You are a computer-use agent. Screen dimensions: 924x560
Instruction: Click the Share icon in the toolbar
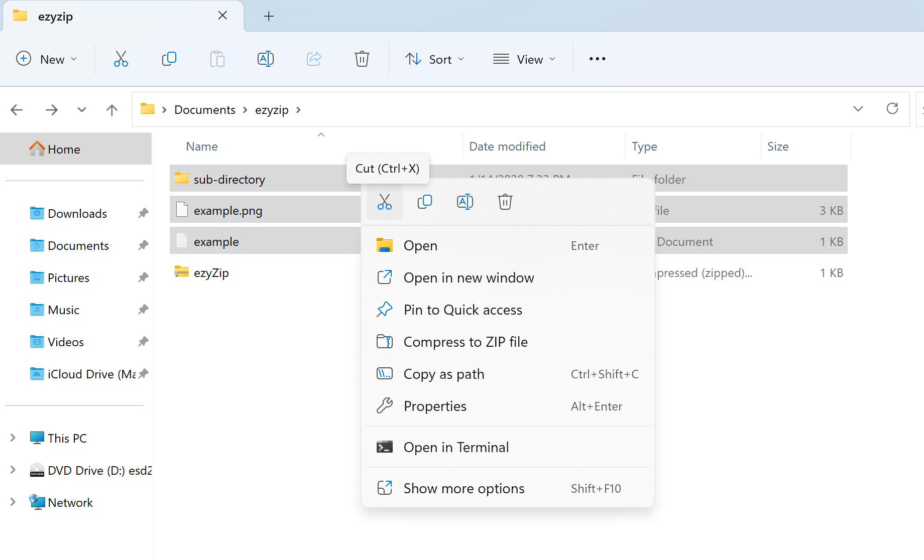pyautogui.click(x=314, y=59)
